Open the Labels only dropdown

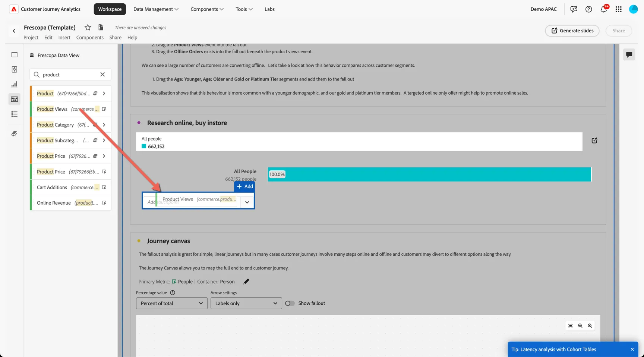pyautogui.click(x=246, y=303)
